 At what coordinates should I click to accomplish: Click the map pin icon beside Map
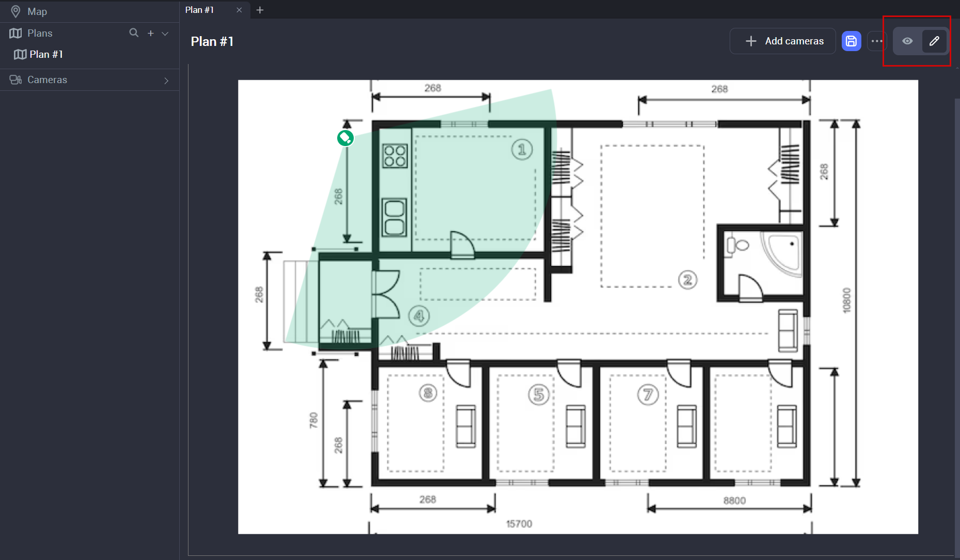pos(15,11)
